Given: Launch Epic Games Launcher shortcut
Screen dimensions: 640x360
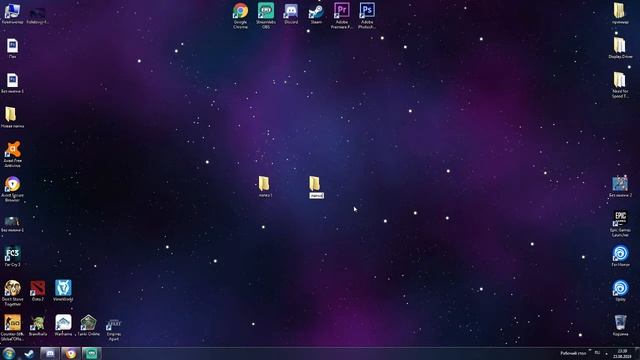Looking at the screenshot, I should [x=620, y=223].
